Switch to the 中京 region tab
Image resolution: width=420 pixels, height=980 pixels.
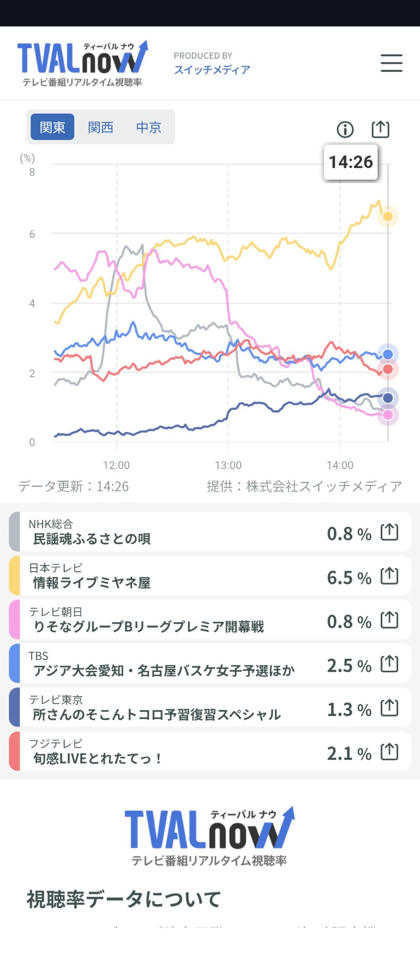149,127
